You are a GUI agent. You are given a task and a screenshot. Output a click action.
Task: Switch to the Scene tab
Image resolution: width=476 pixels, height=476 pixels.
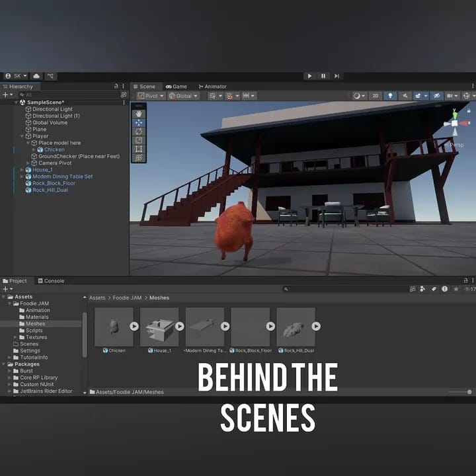(x=145, y=87)
